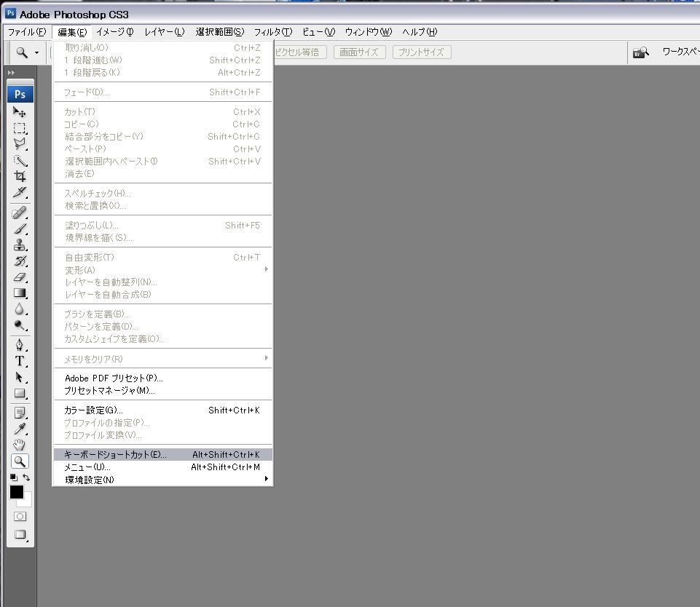Viewport: 700px width, 607px height.
Task: Open the ワークスペース dropdown
Action: 680,52
